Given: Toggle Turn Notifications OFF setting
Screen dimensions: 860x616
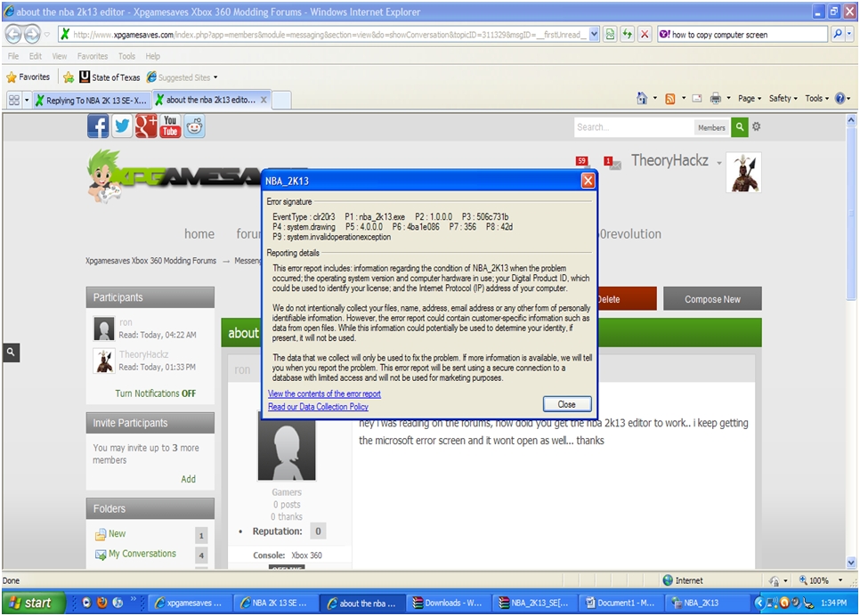Looking at the screenshot, I should coord(155,393).
